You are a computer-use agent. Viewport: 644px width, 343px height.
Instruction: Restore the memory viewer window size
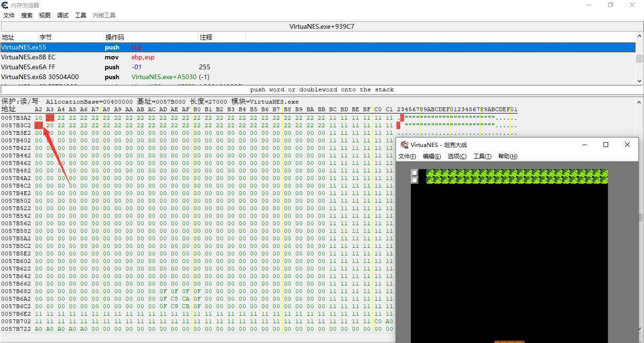tap(611, 5)
